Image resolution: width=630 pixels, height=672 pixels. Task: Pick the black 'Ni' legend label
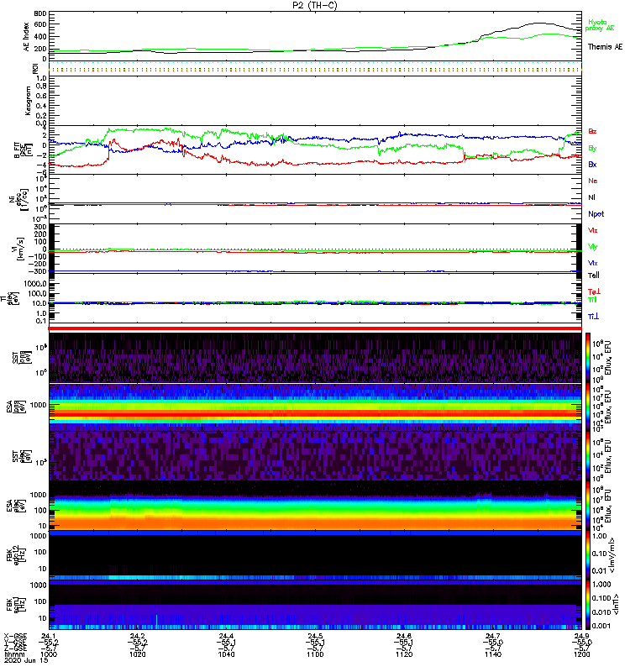point(591,197)
